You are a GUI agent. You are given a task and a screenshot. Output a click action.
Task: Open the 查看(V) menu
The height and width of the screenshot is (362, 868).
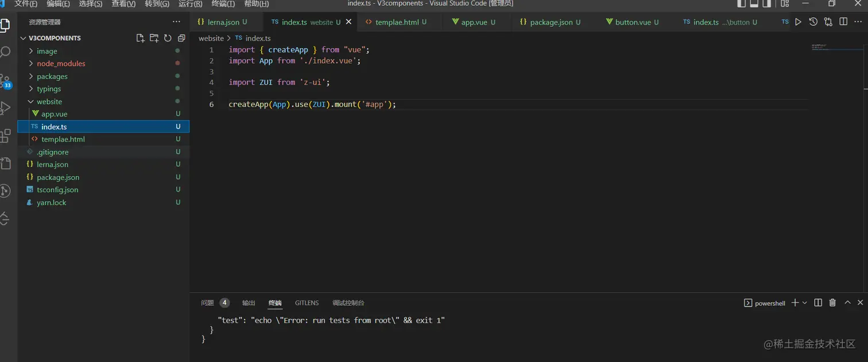pos(123,3)
